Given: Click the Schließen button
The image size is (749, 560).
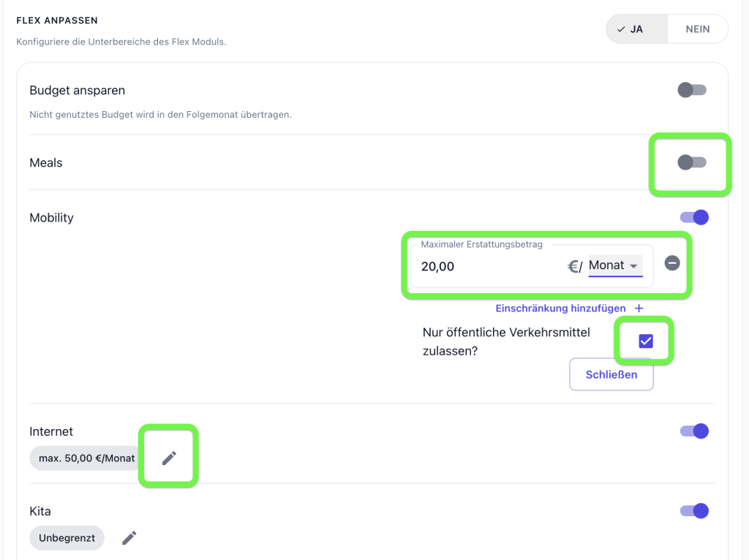Looking at the screenshot, I should (x=611, y=374).
